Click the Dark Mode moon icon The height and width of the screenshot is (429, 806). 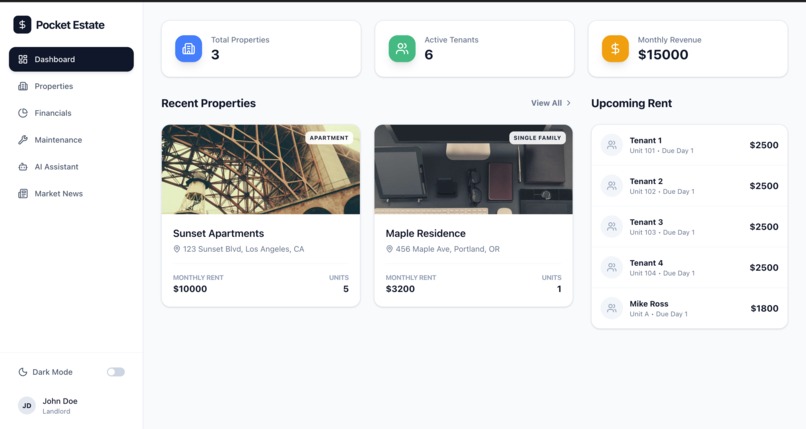tap(23, 372)
